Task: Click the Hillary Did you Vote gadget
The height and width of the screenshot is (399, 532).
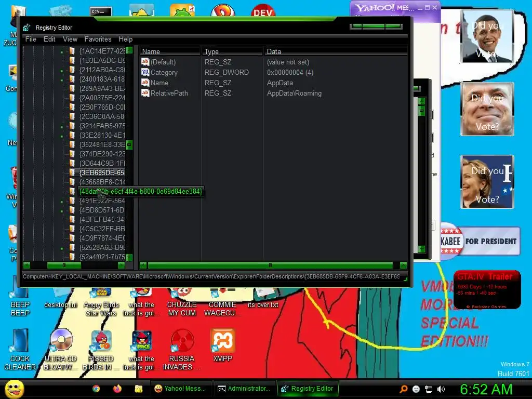Action: pyautogui.click(x=487, y=182)
